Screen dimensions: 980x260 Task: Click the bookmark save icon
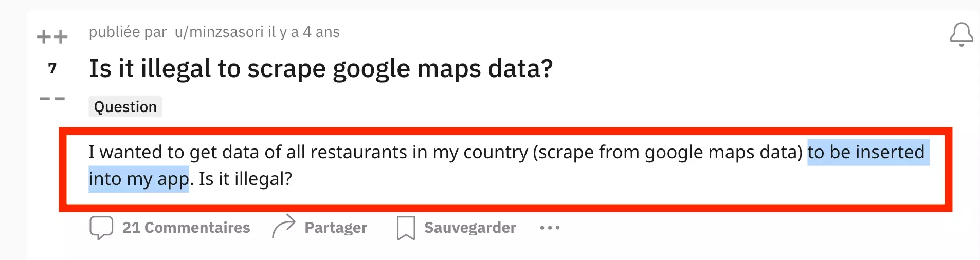[x=406, y=228]
